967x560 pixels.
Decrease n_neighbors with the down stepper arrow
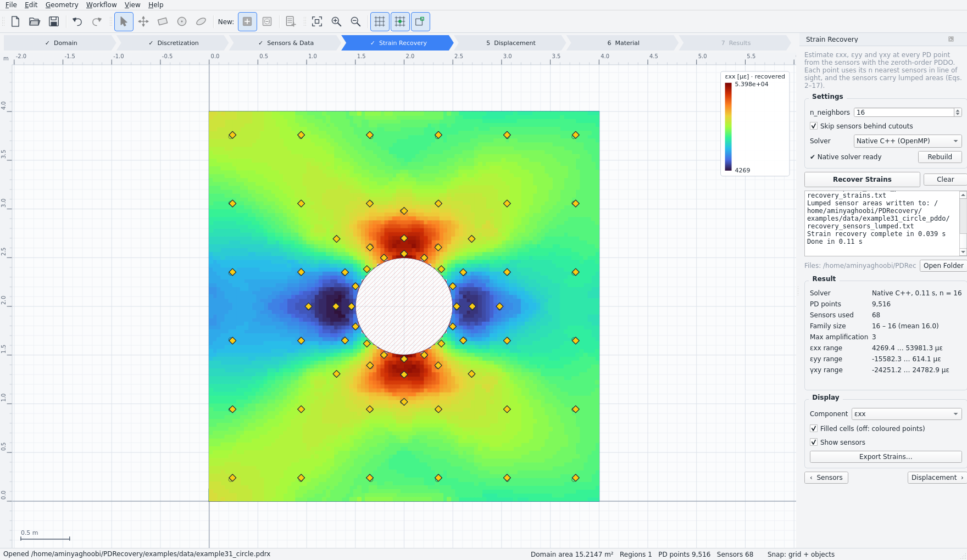pyautogui.click(x=958, y=114)
